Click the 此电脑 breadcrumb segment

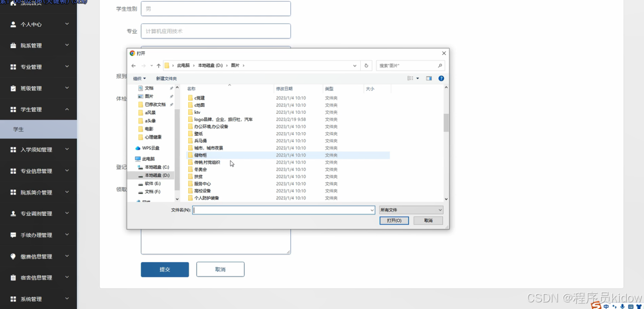(x=183, y=66)
